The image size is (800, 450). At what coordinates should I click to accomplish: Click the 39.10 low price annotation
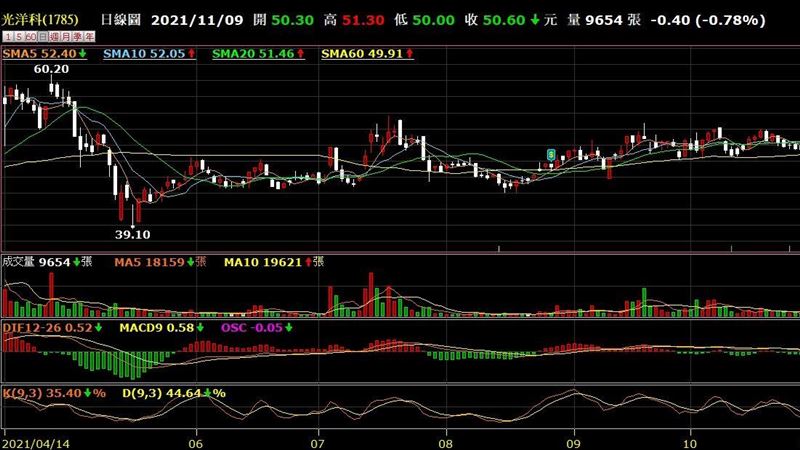[x=133, y=235]
